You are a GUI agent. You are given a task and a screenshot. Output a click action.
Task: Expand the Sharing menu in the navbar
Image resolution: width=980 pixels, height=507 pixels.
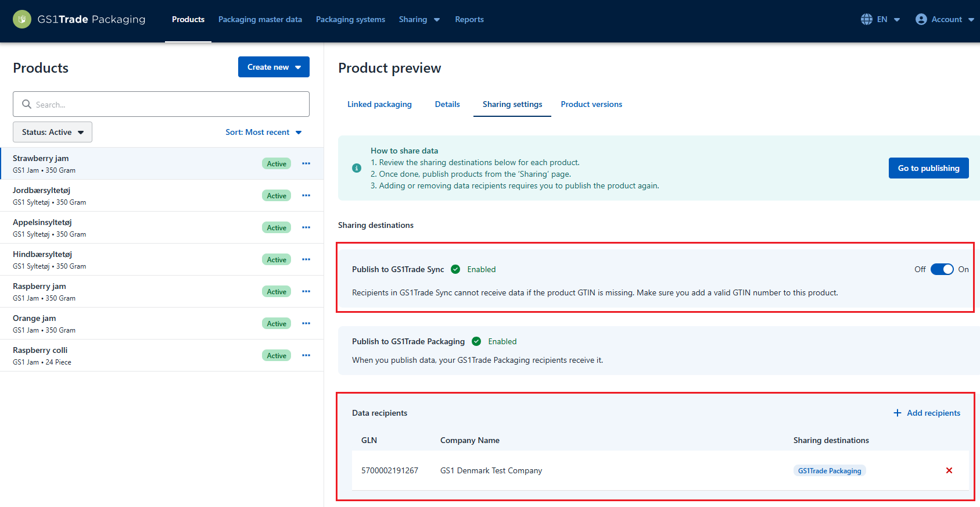[x=419, y=19]
